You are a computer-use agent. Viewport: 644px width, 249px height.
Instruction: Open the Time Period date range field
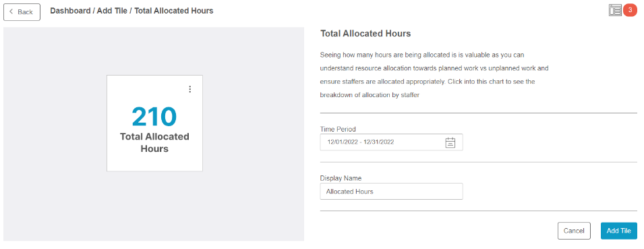coord(391,142)
